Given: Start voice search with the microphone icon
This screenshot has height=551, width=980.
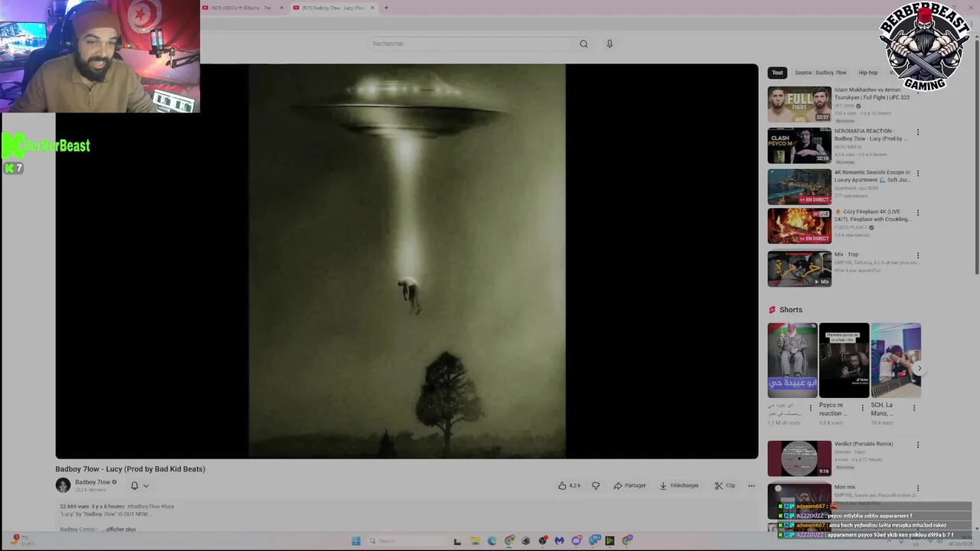Looking at the screenshot, I should 609,44.
